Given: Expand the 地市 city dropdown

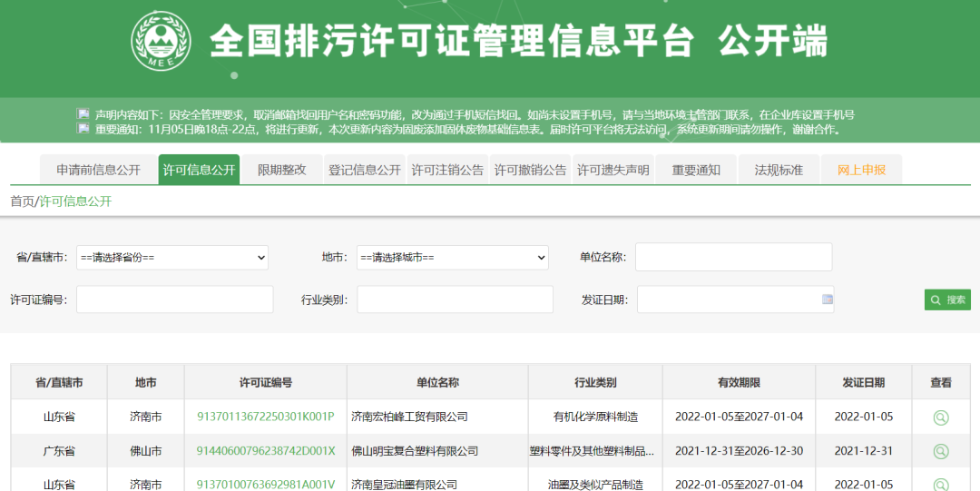Looking at the screenshot, I should click(452, 258).
